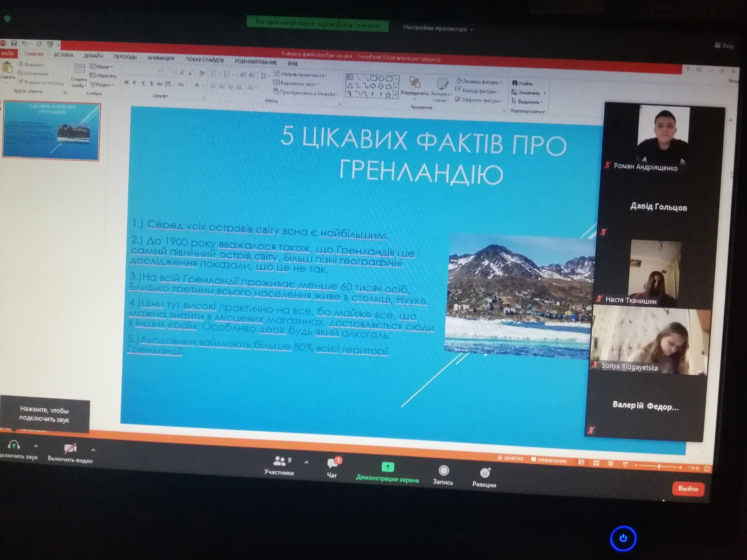Expand the arrow next to video button
The width and height of the screenshot is (747, 560).
[93, 450]
